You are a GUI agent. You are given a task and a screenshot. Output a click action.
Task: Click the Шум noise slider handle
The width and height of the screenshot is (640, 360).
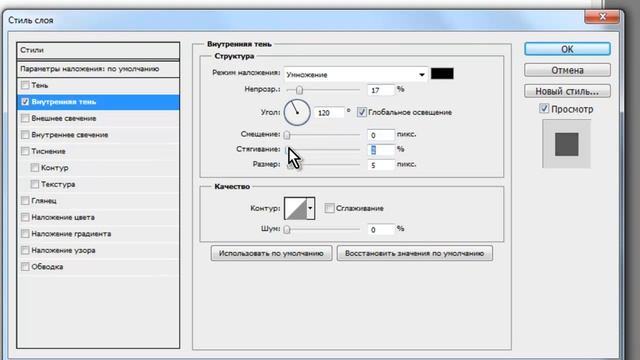pyautogui.click(x=287, y=229)
